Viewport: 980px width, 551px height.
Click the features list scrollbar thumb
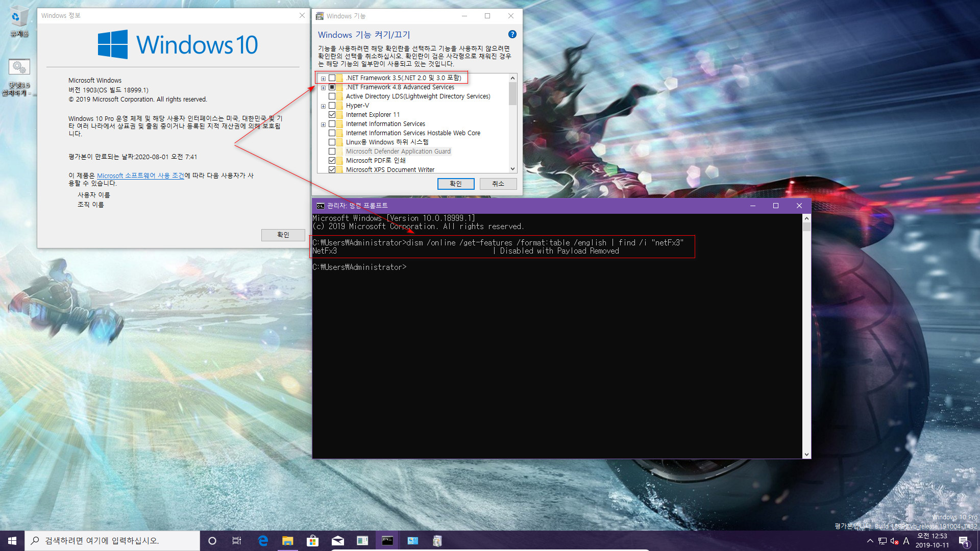click(x=512, y=94)
